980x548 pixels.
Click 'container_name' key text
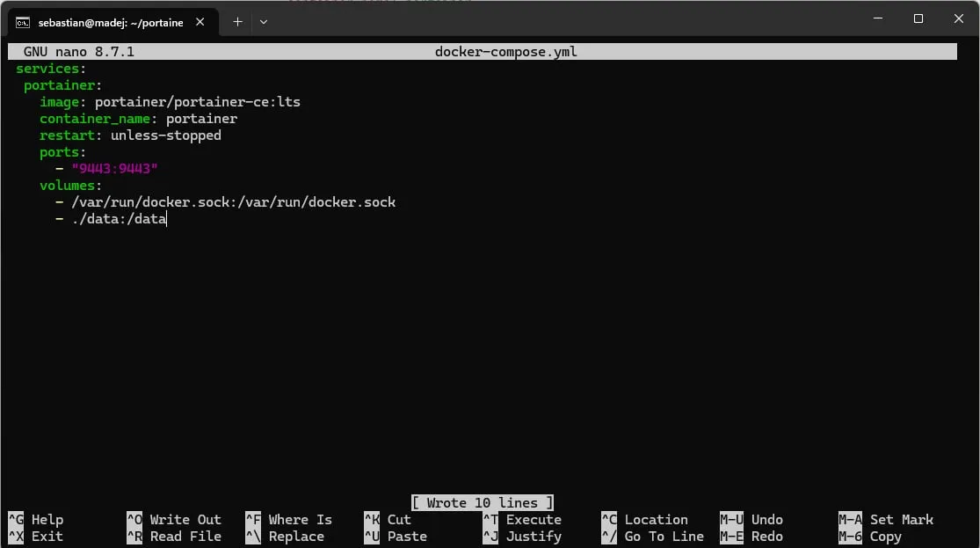(94, 119)
